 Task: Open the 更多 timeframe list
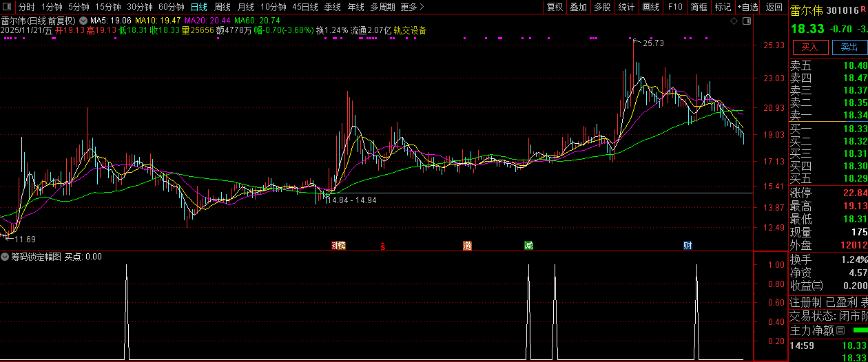click(x=412, y=7)
